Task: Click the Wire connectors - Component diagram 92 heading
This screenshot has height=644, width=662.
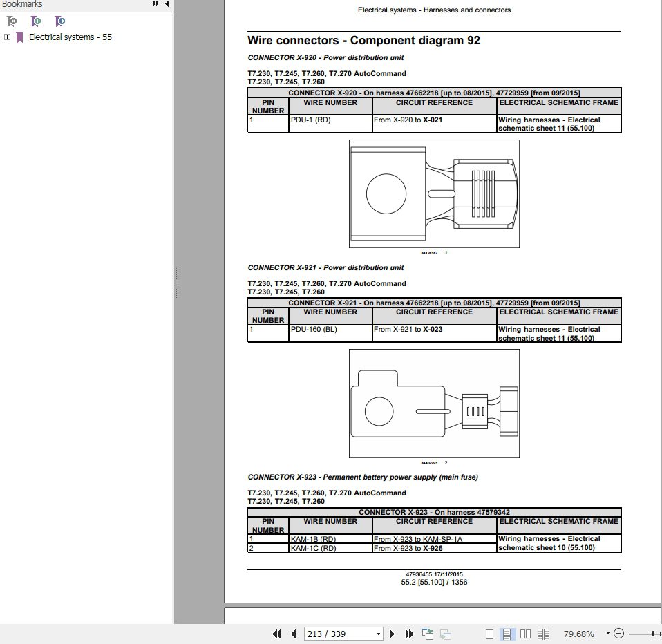Action: (363, 41)
